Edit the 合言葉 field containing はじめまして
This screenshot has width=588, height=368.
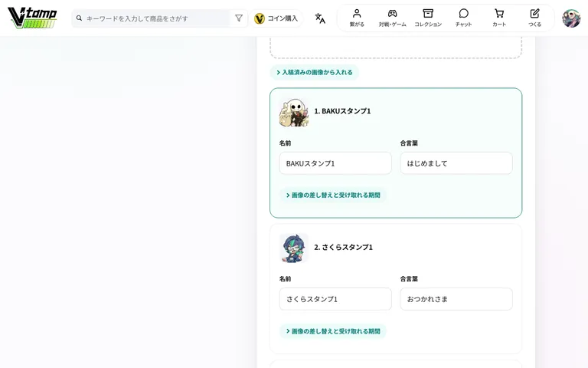coord(456,163)
